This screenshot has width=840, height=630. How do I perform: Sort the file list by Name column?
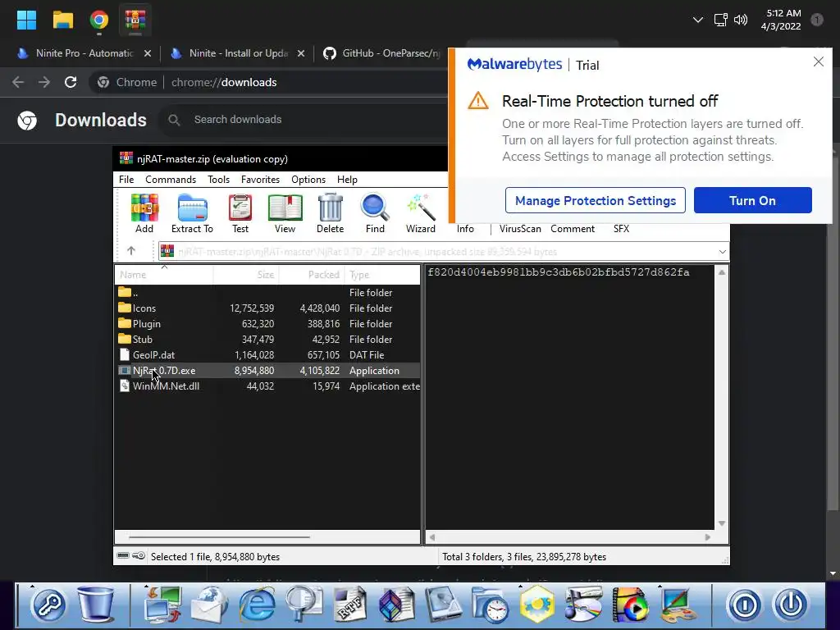click(x=164, y=275)
